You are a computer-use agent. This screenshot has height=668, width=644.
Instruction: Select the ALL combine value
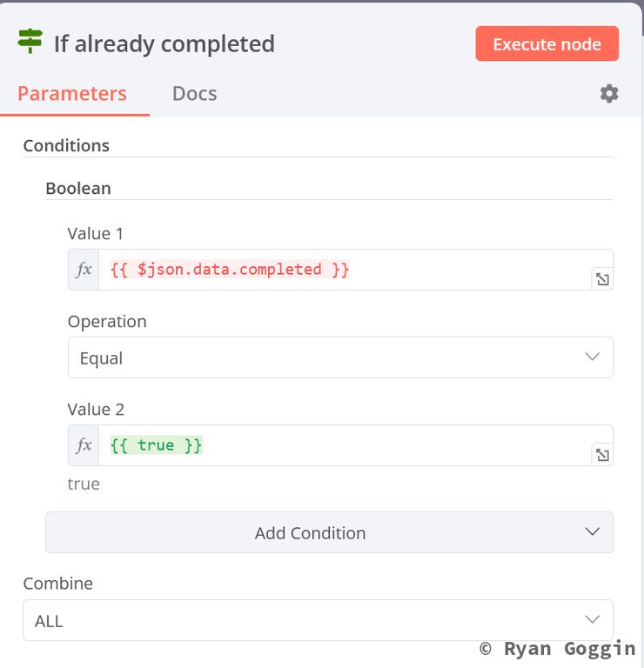[x=49, y=621]
